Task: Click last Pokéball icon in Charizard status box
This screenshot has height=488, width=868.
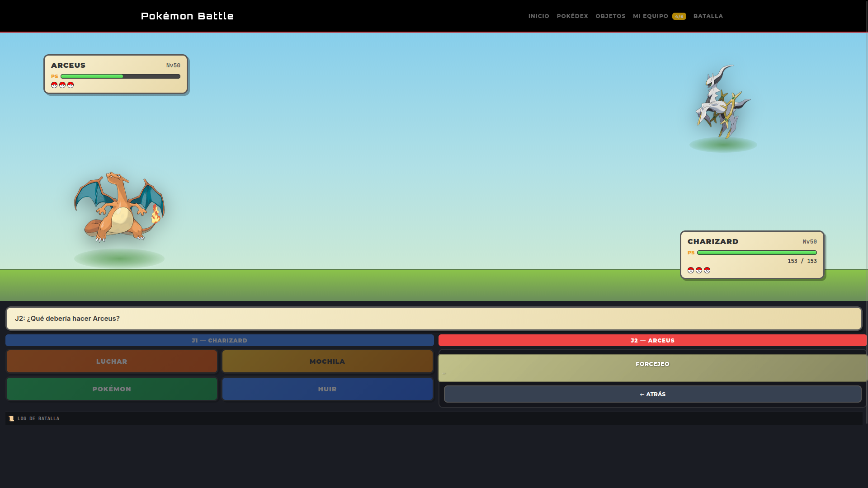Action: point(707,270)
